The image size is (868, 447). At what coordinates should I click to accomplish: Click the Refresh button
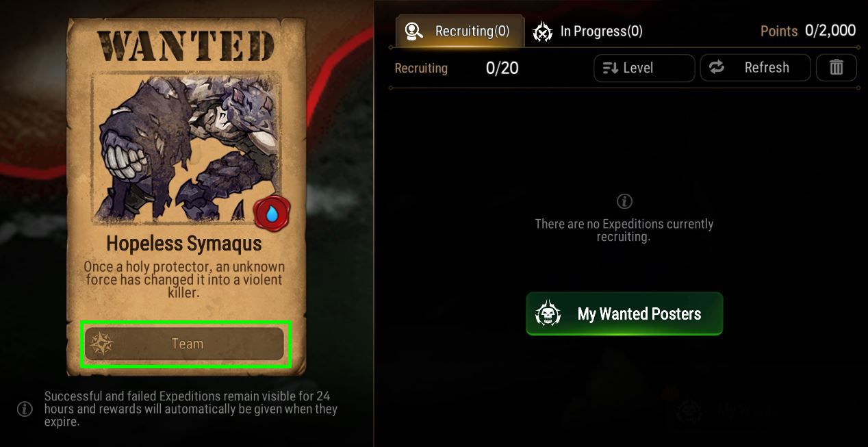[x=755, y=68]
